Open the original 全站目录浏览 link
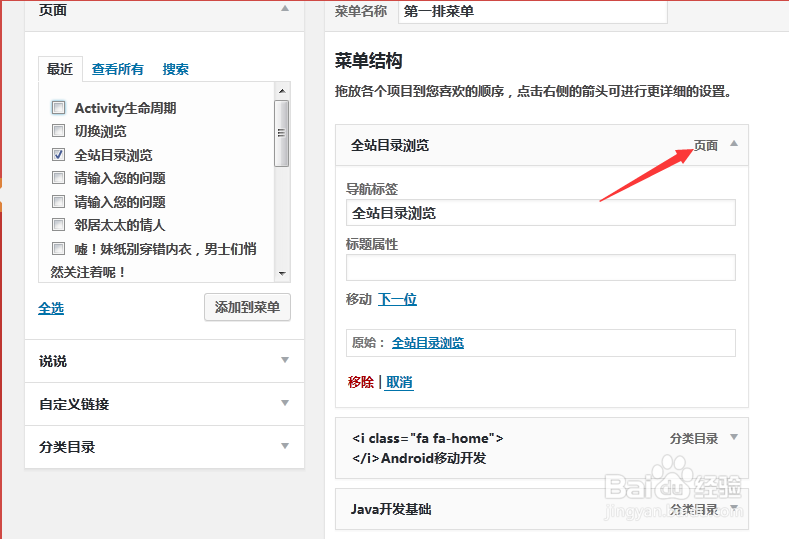789x539 pixels. (428, 343)
